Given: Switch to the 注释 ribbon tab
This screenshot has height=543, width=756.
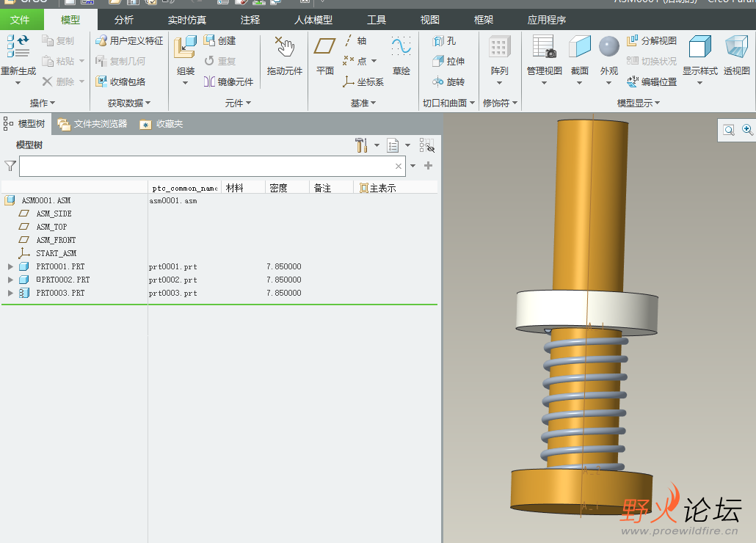Looking at the screenshot, I should (250, 20).
